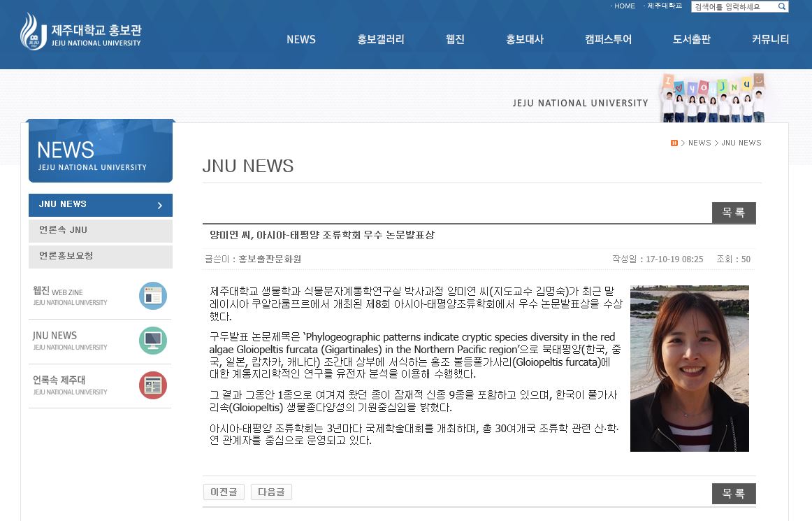Click the orange home icon in breadcrumb
The height and width of the screenshot is (521, 812).
tap(673, 143)
